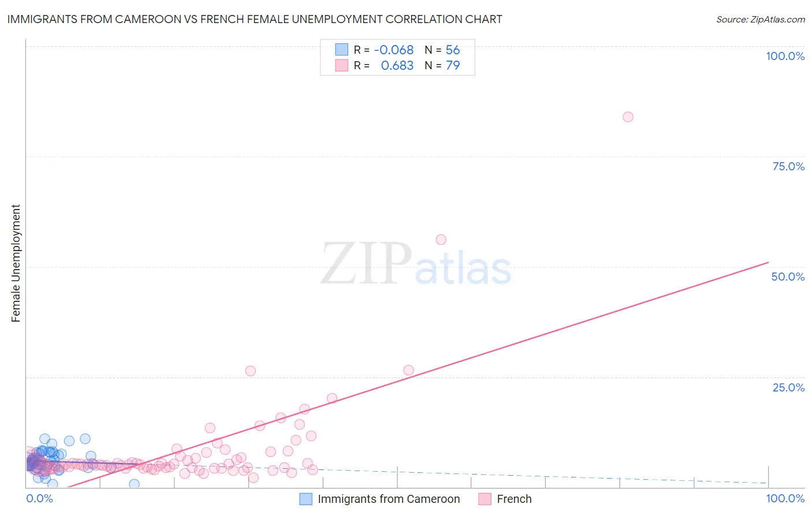Screen dimensions: 812x515
Task: Click the pink data point near 56%
Action: (x=441, y=240)
